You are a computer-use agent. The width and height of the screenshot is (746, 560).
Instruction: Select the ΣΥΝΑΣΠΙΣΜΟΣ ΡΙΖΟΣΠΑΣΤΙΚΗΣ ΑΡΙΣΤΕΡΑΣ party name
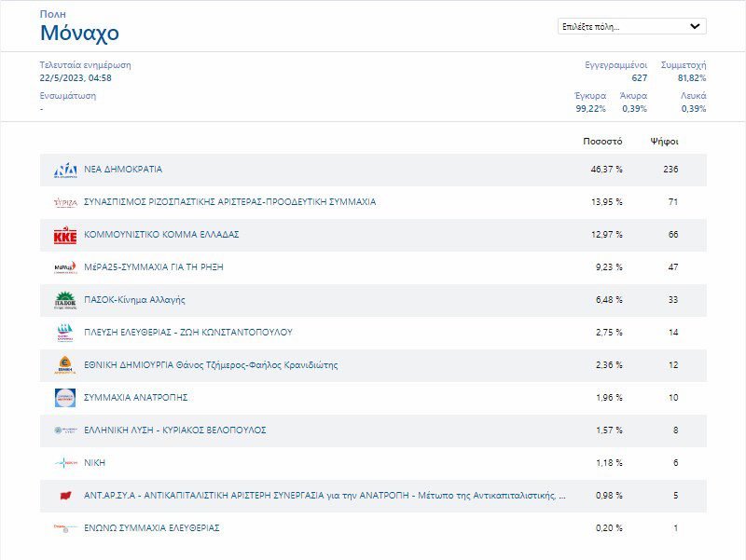tap(229, 201)
